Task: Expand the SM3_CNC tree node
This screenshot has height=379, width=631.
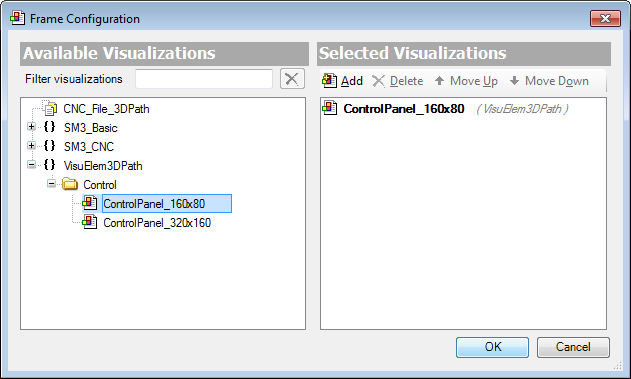Action: (x=31, y=146)
